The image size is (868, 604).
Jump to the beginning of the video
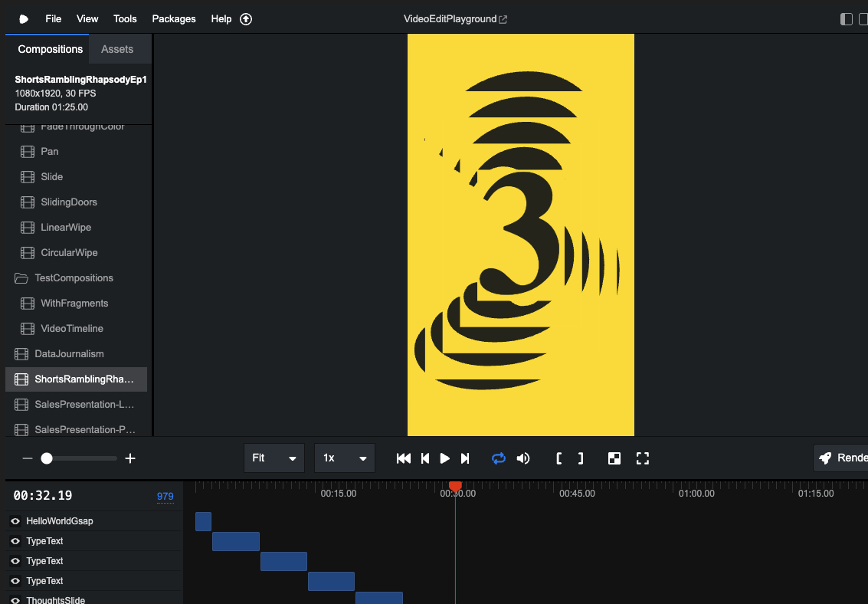pos(403,458)
